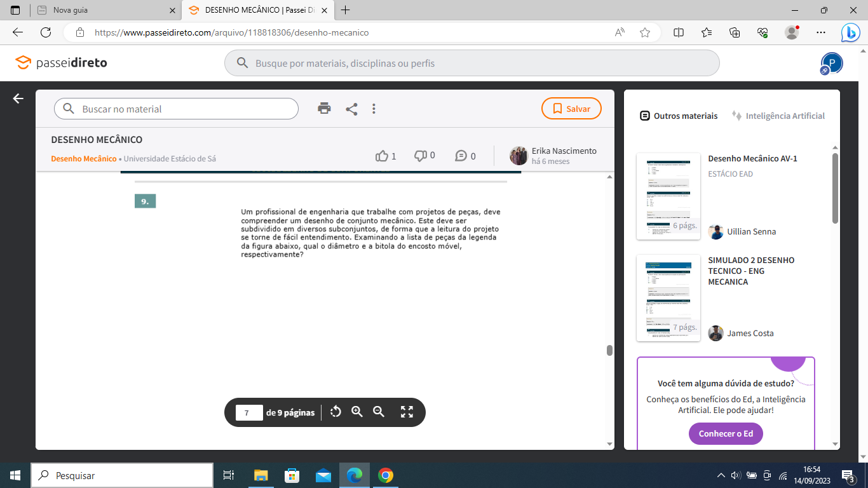Select the Outros materiais tab
This screenshot has height=488, width=868.
point(678,116)
